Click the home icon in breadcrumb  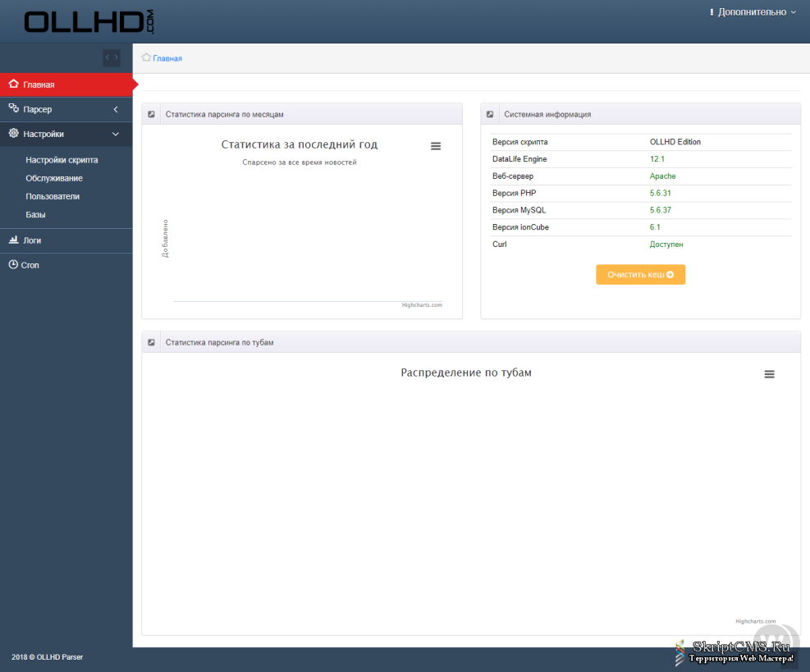146,57
